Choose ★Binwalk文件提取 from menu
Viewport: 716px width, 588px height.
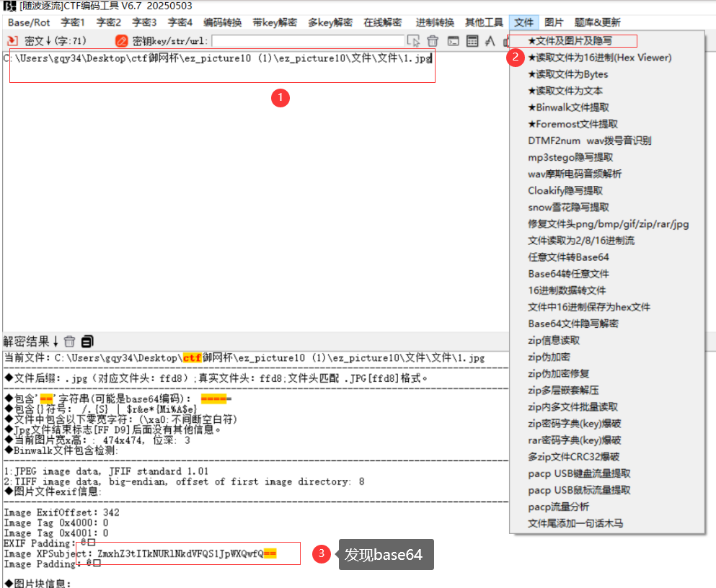click(x=607, y=107)
